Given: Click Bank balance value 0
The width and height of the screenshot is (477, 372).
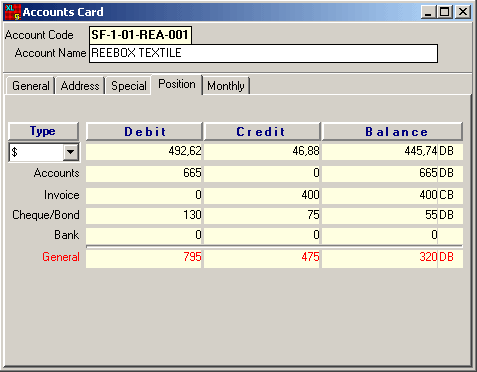Looking at the screenshot, I should coord(392,235).
